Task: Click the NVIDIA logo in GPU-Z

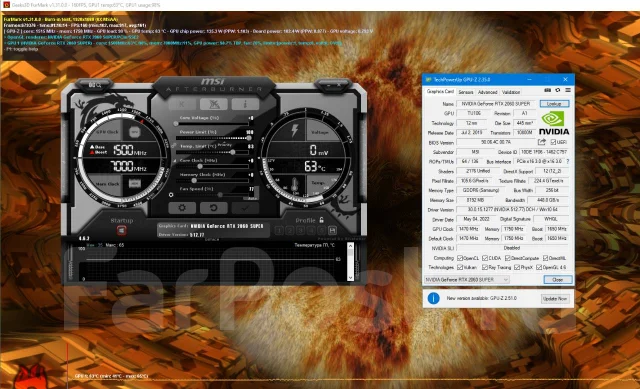Action: coord(553,123)
